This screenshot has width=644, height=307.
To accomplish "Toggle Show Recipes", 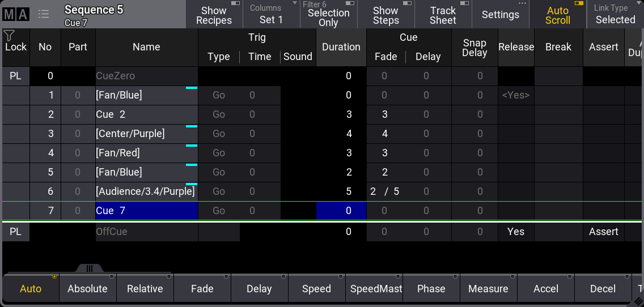I will [214, 15].
